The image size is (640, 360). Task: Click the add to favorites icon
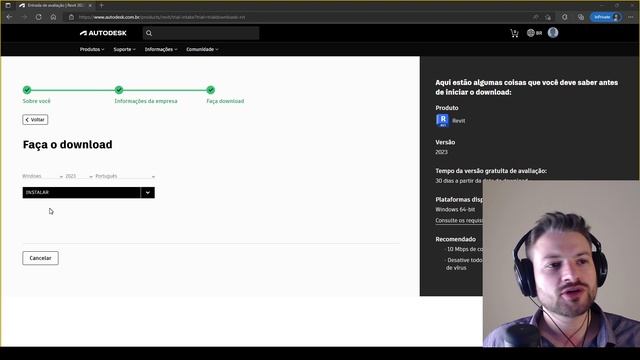[x=548, y=17]
